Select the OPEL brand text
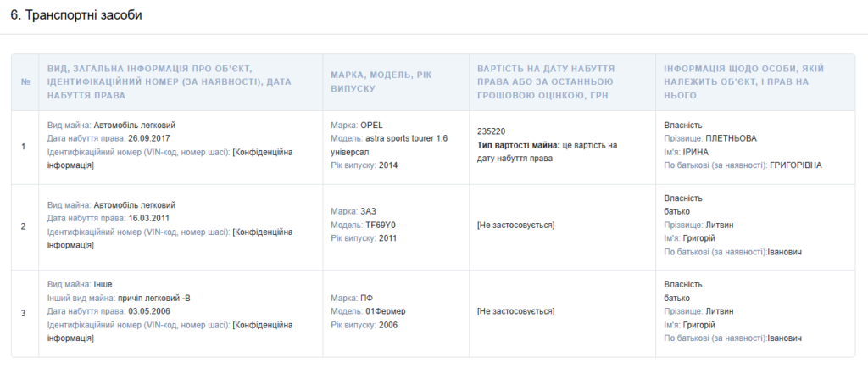This screenshot has height=374, width=868. 371,125
